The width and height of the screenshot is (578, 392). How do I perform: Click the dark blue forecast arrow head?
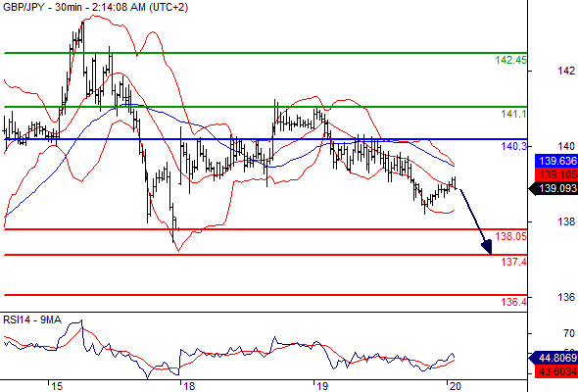[487, 247]
